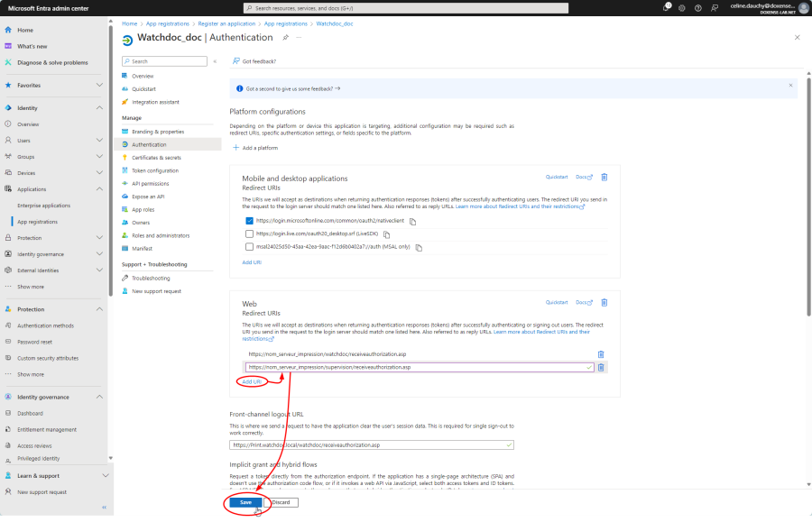Delete the watchdoc receiveauthorization URI row
812x522 pixels.
[601, 354]
